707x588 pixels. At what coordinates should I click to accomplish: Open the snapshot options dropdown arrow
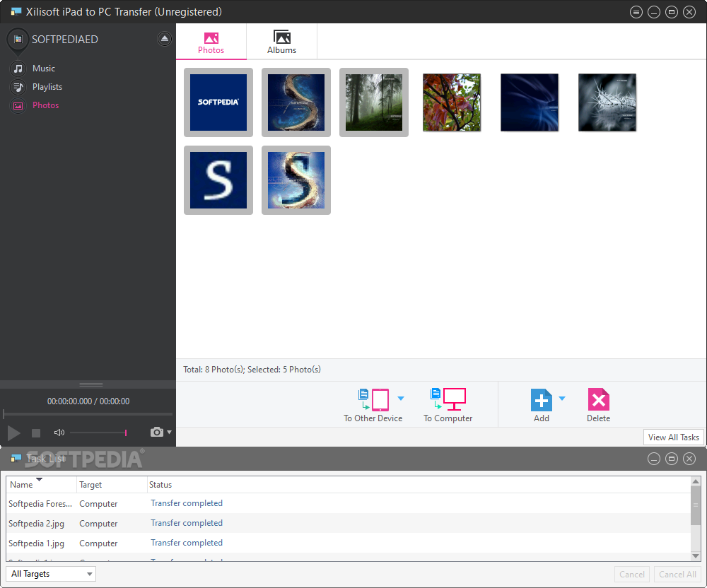tap(169, 432)
